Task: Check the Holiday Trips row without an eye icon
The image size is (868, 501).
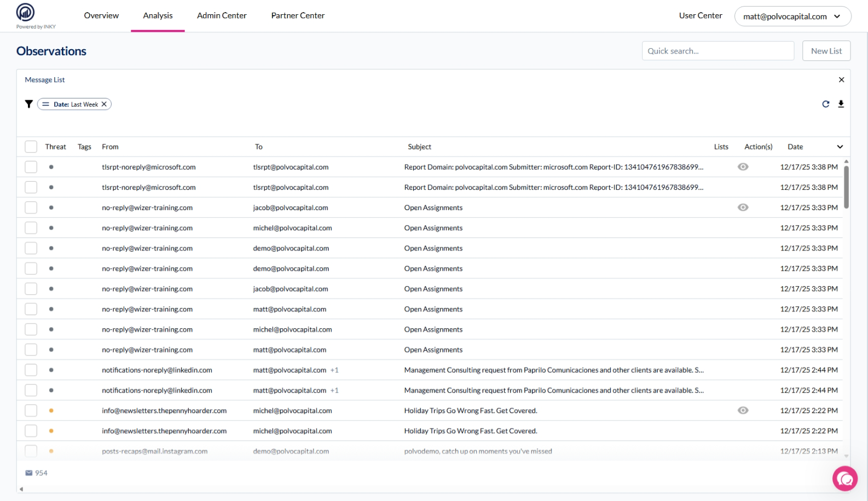Action: coord(31,431)
